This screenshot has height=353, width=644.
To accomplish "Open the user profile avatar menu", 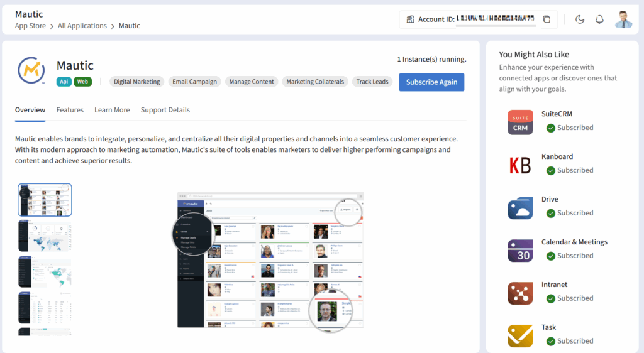I will click(x=623, y=19).
